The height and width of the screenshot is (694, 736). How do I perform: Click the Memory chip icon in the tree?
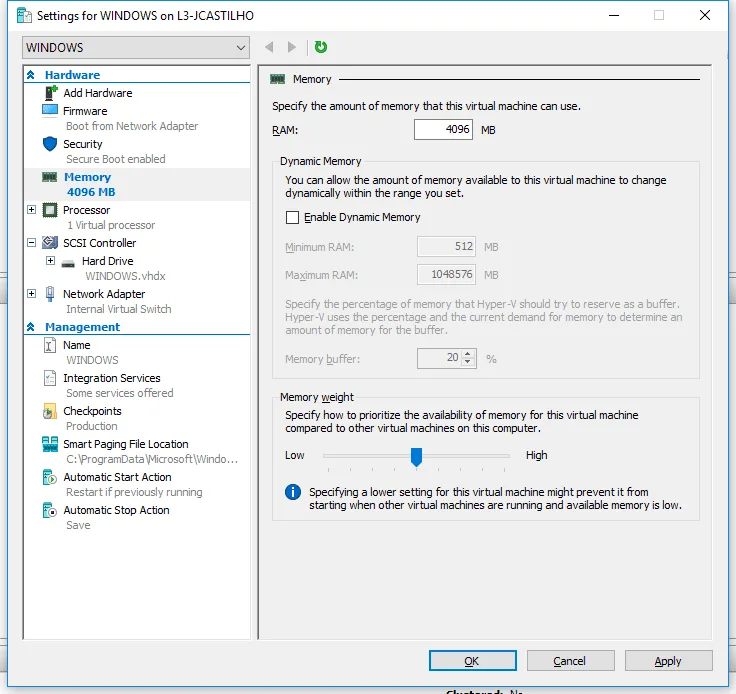(x=49, y=177)
